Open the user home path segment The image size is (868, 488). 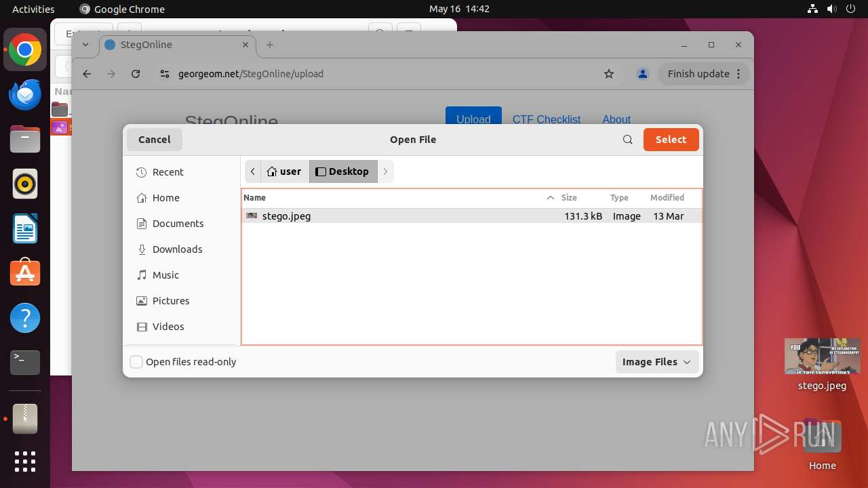[284, 171]
